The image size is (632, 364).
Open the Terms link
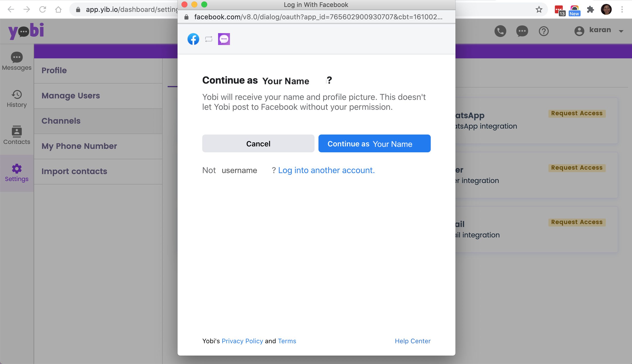(287, 341)
